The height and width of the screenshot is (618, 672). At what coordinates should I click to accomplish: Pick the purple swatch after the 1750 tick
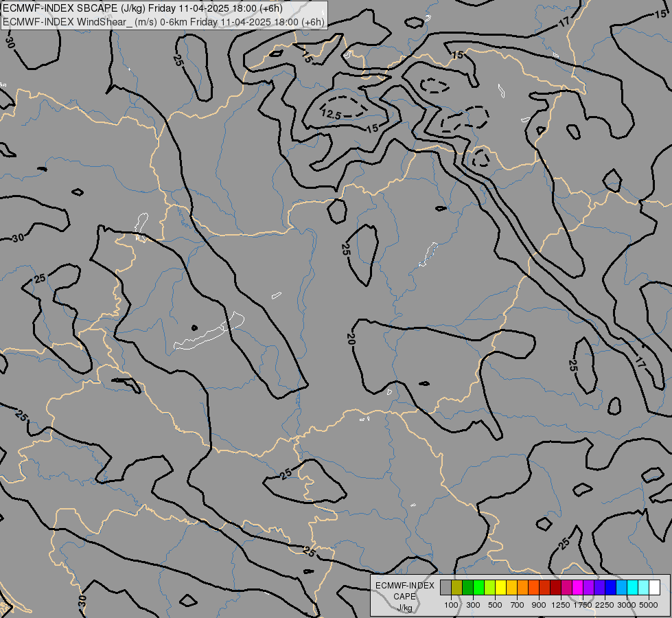pos(589,587)
